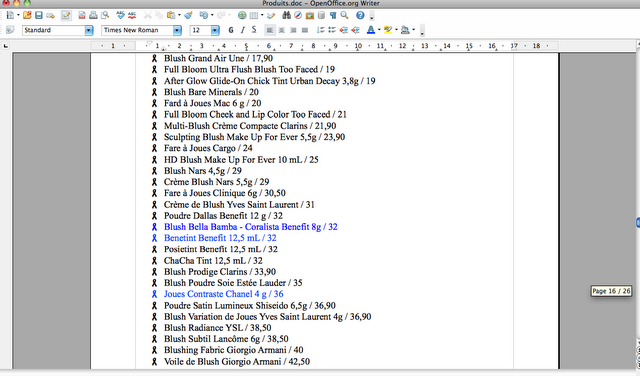Open the font size dropdown arrow

pyautogui.click(x=215, y=30)
